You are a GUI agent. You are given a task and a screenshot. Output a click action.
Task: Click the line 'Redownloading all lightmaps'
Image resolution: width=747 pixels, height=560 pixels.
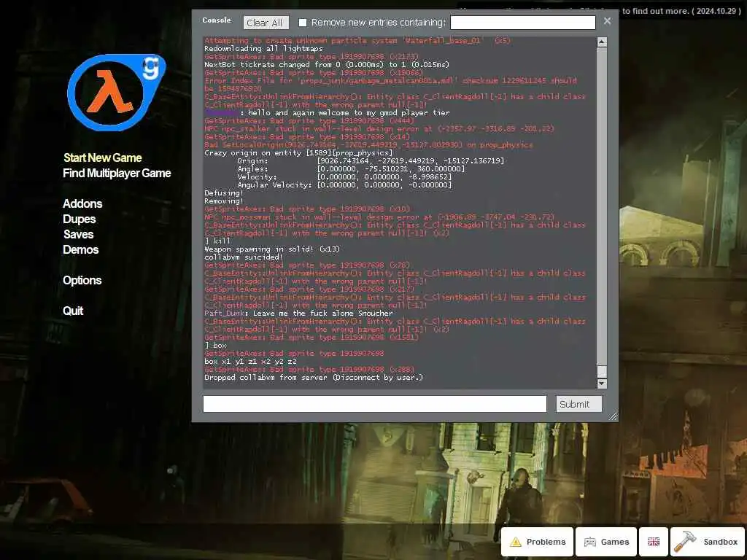click(x=263, y=49)
